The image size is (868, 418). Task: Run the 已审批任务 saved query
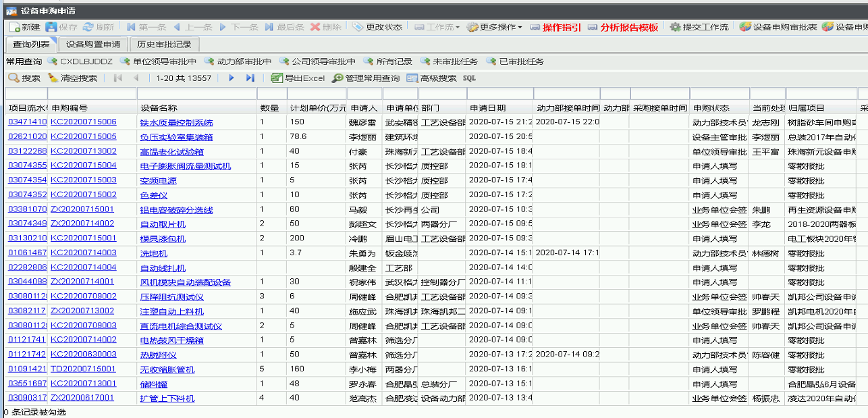coord(514,61)
